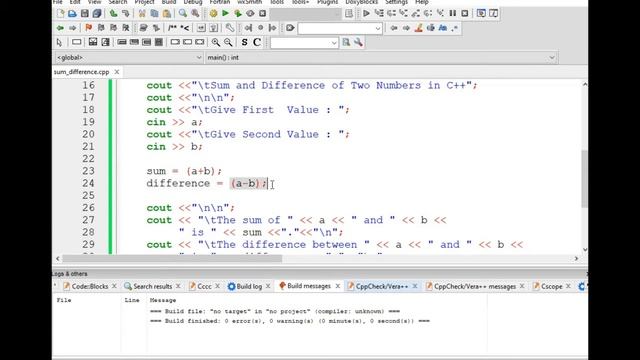The width and height of the screenshot is (640, 360).
Task: Click the 'Build finished: 0 error(s)' message
Action: (290, 321)
